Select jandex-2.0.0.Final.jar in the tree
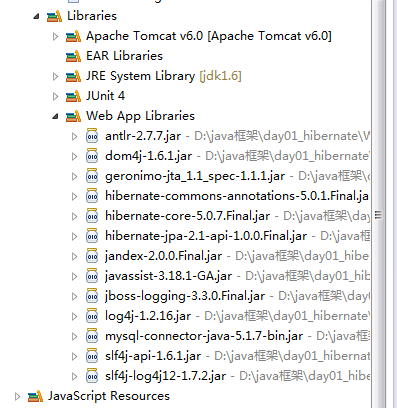397x408 pixels. (163, 256)
